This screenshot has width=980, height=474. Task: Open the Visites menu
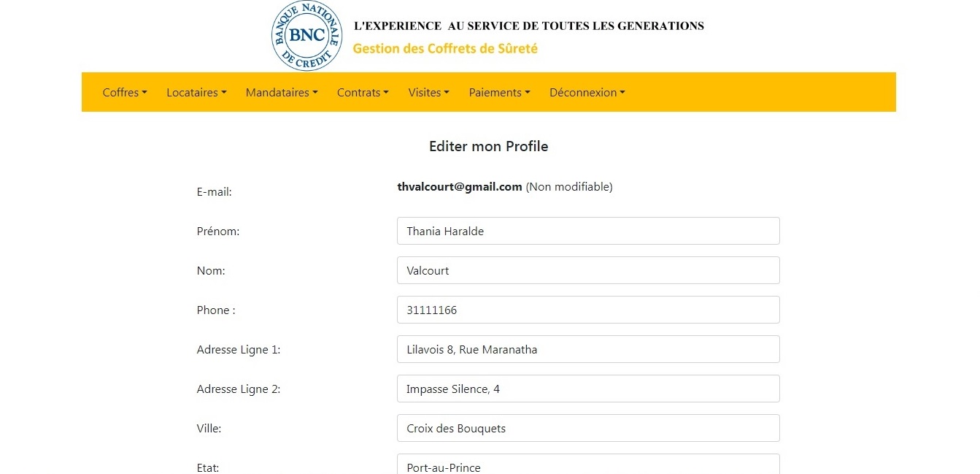pyautogui.click(x=428, y=93)
